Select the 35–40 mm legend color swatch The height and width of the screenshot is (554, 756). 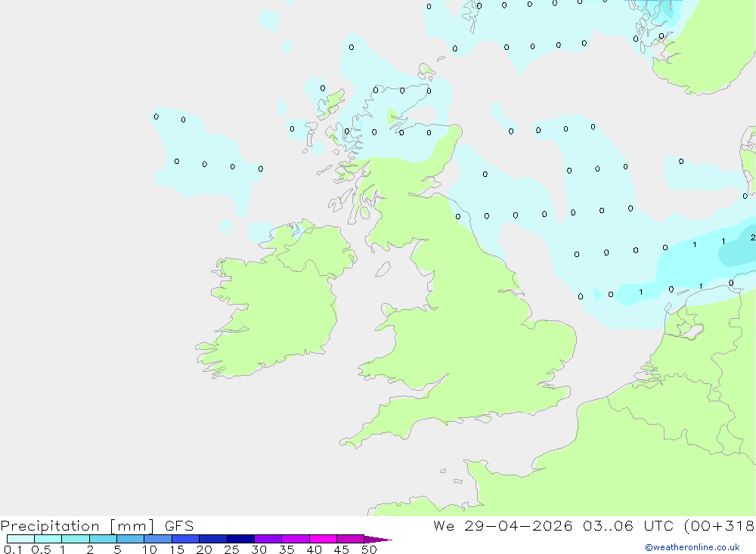[296, 539]
